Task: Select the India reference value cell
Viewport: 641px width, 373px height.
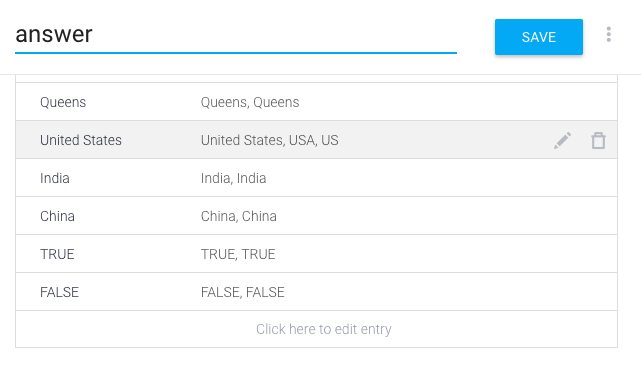Action: tap(55, 178)
